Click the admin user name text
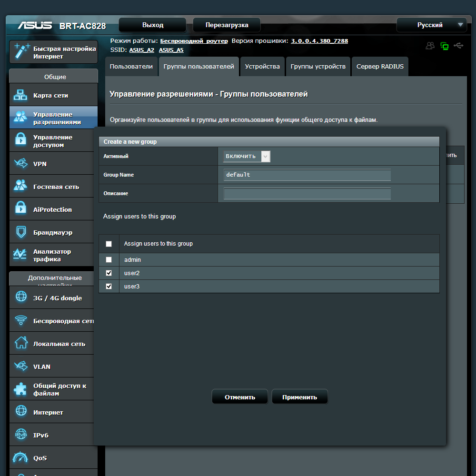Image resolution: width=476 pixels, height=476 pixels. (x=132, y=260)
